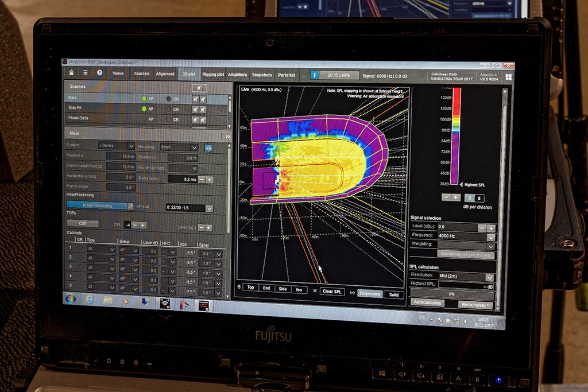Toggle the GR radio for Side PA
The height and width of the screenshot is (392, 588).
click(x=168, y=109)
